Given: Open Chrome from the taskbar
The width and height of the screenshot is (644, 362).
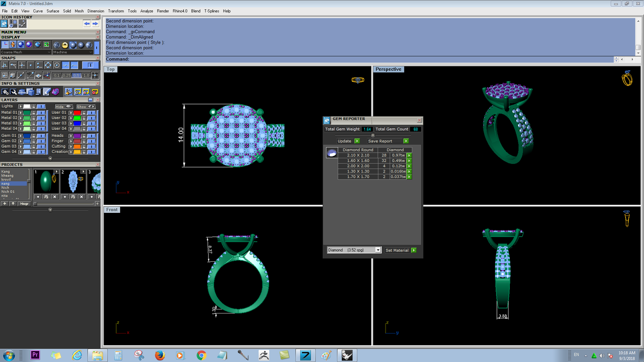Looking at the screenshot, I should point(201,355).
